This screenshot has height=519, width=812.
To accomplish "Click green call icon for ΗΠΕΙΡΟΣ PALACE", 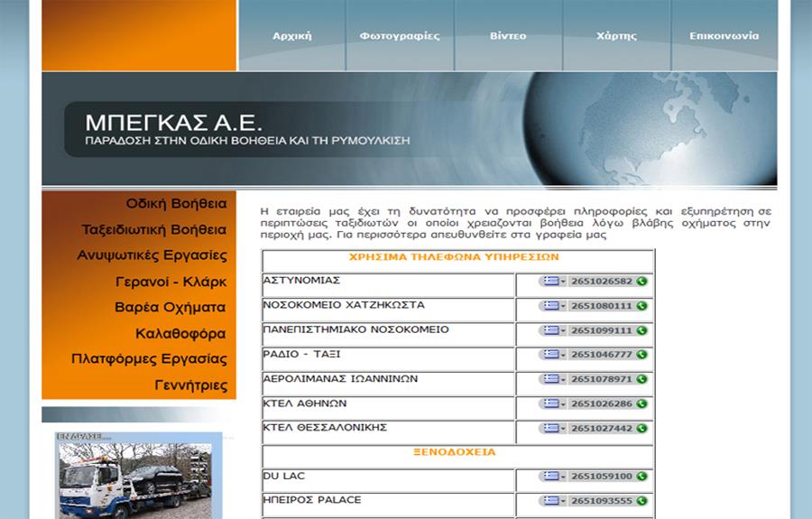I will [x=641, y=501].
